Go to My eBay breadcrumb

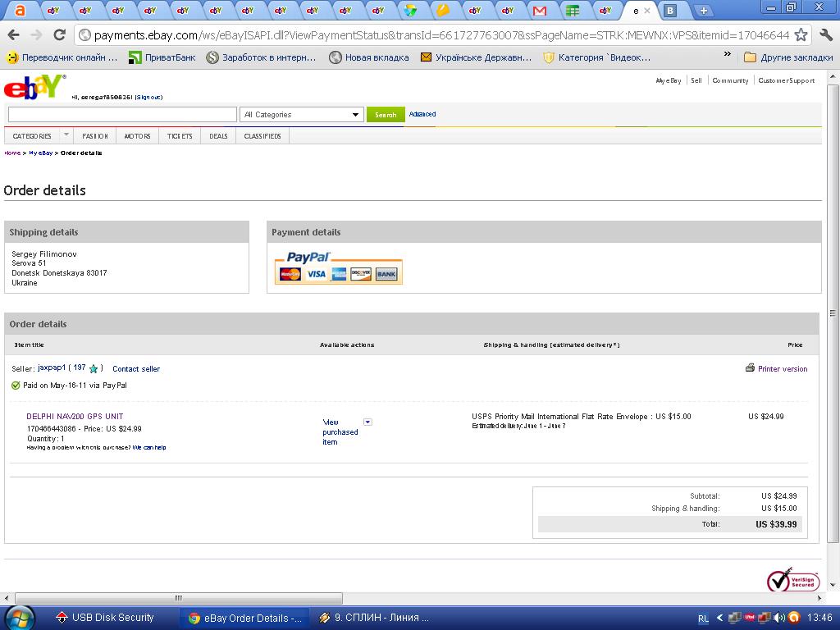pyautogui.click(x=41, y=153)
